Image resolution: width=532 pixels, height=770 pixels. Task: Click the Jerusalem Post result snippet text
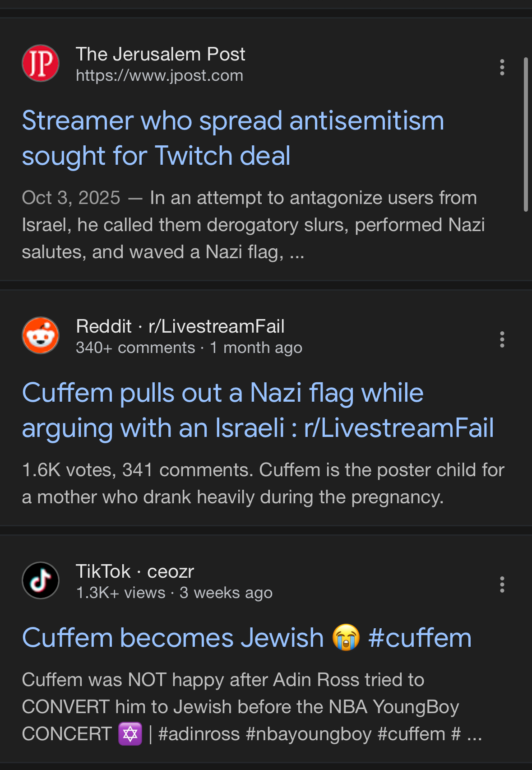[253, 225]
